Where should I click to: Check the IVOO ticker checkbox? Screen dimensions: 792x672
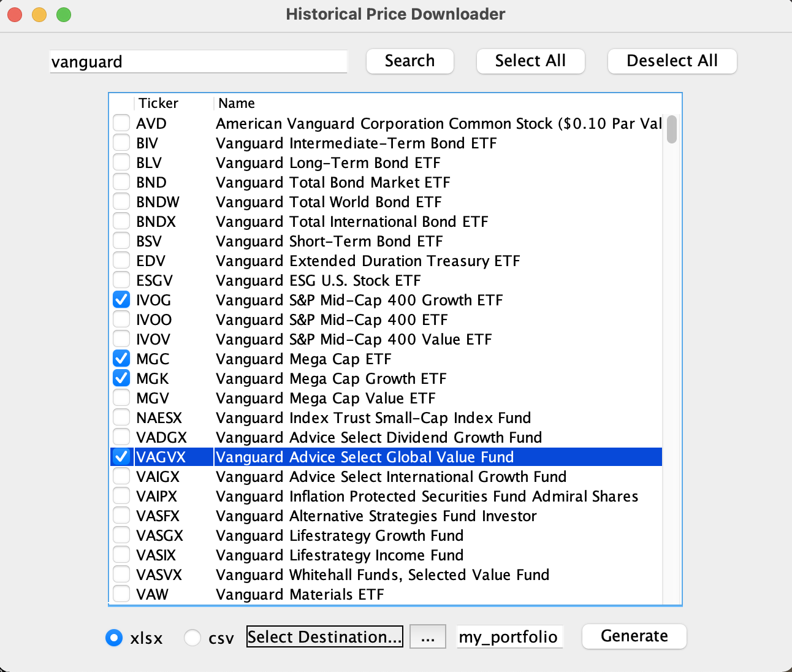click(121, 319)
